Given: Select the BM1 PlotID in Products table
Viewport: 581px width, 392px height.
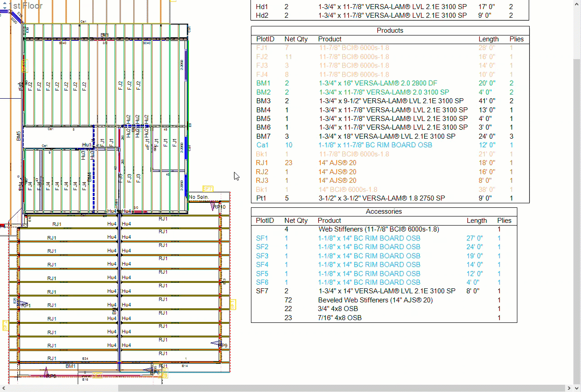Looking at the screenshot, I should [263, 83].
